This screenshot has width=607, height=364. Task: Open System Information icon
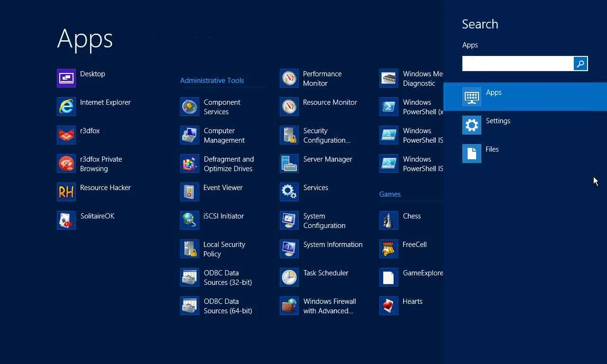[289, 249]
